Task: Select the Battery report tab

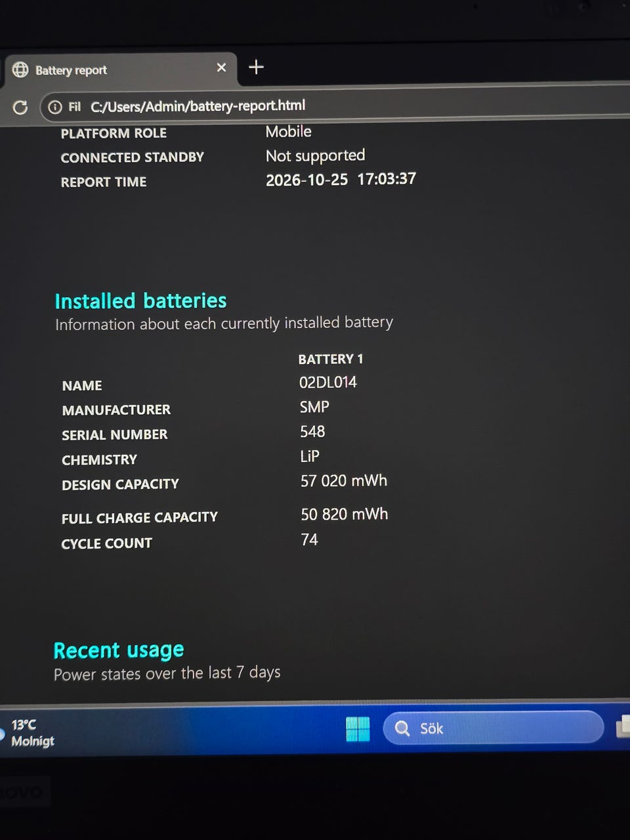Action: click(121, 69)
